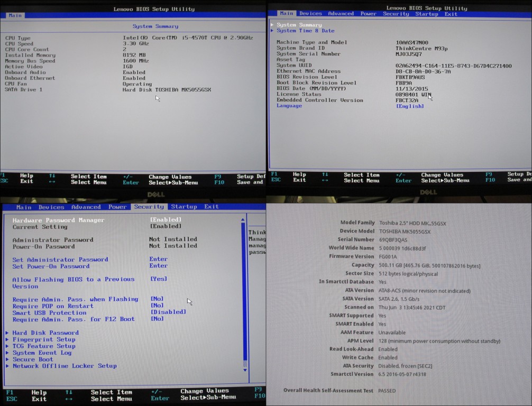
Task: Toggle Require POP on Restart [No]
Action: (x=157, y=306)
